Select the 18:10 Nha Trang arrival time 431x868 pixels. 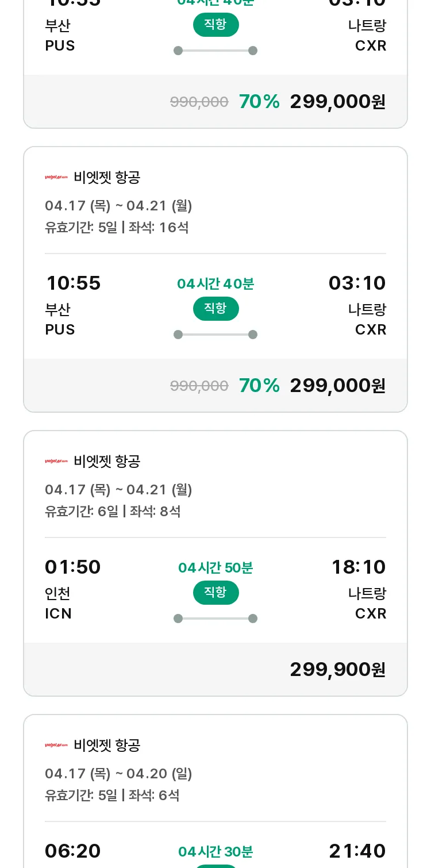pyautogui.click(x=359, y=567)
